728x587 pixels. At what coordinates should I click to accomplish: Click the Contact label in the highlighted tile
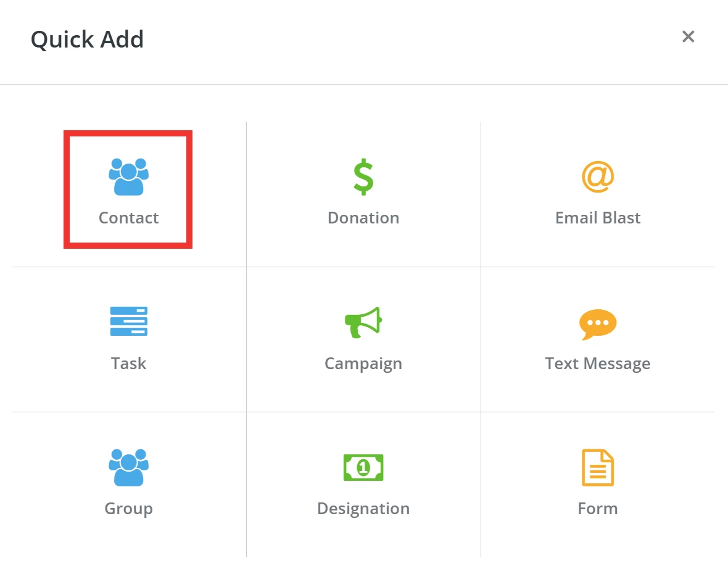[x=128, y=217]
